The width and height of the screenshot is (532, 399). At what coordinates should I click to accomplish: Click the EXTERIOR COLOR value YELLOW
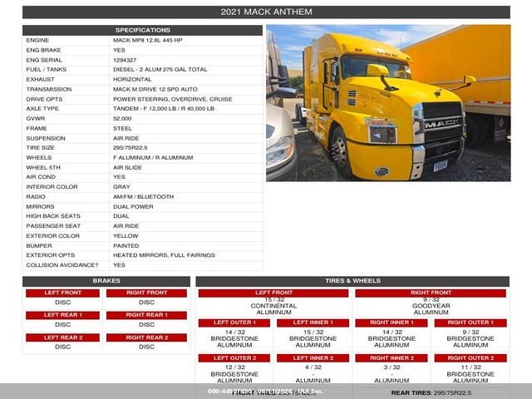click(x=126, y=236)
